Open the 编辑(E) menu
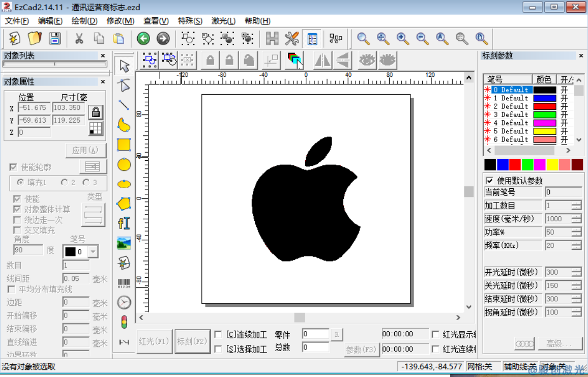Screen dimensions: 588x377 (50, 21)
